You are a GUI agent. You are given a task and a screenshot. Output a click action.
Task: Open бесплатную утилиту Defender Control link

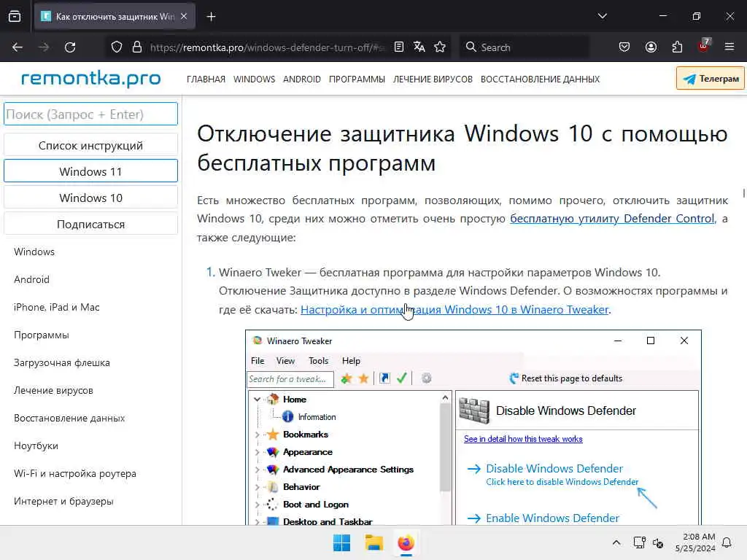[x=613, y=219]
